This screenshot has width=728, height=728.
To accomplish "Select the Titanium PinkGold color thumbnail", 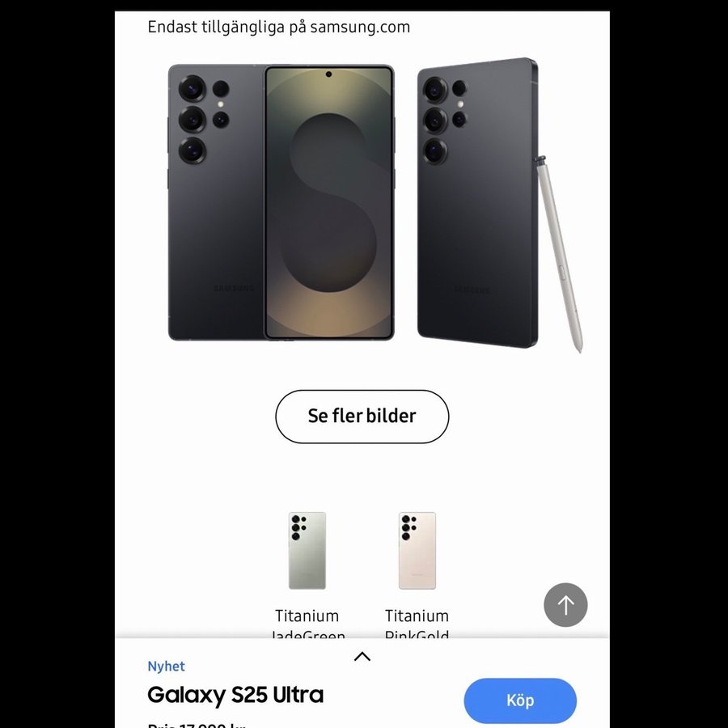I will pos(417,551).
